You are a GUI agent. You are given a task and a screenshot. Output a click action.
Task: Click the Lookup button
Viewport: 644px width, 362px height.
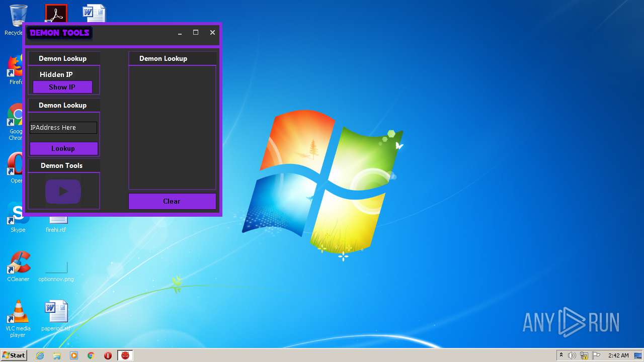(x=63, y=148)
